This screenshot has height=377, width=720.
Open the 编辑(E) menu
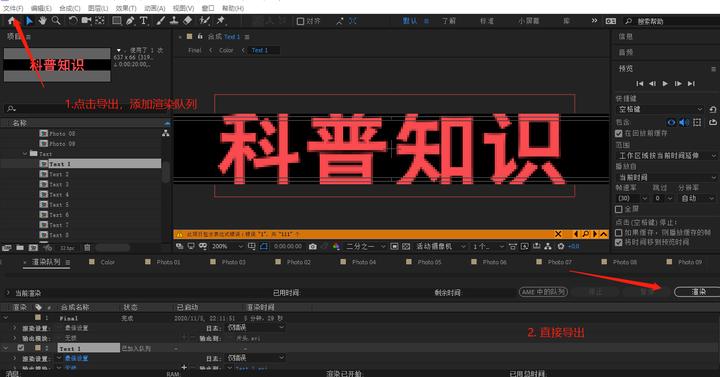[41, 8]
